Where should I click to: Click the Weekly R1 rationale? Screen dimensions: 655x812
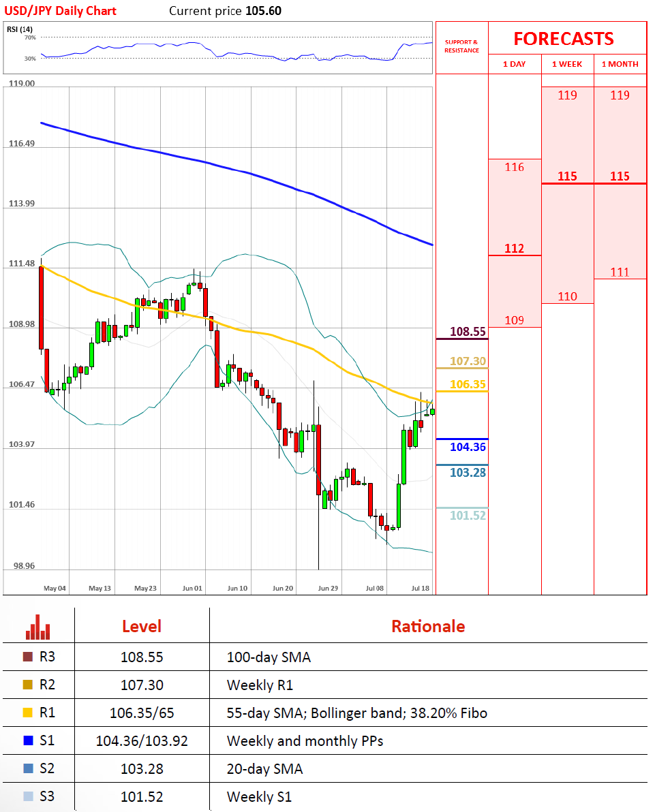pos(260,685)
